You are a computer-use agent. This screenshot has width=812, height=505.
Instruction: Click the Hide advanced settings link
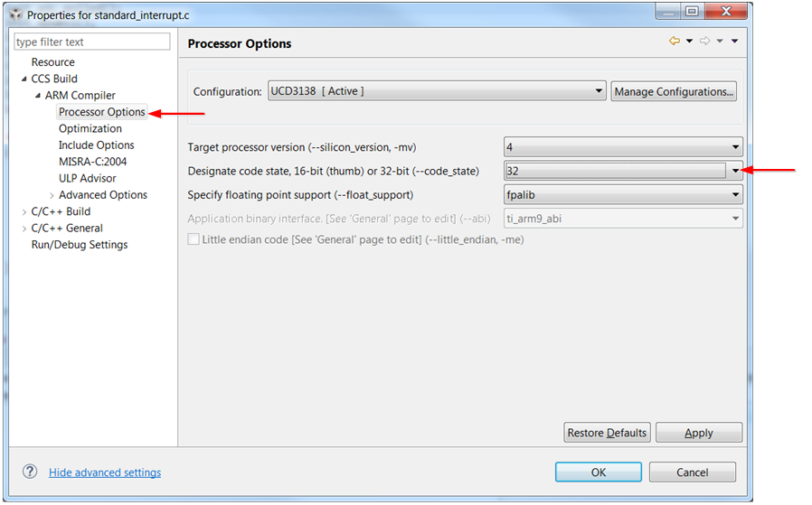coord(105,472)
